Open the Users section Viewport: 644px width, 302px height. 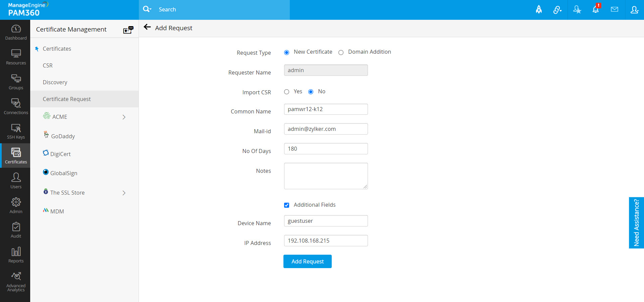coord(16,181)
